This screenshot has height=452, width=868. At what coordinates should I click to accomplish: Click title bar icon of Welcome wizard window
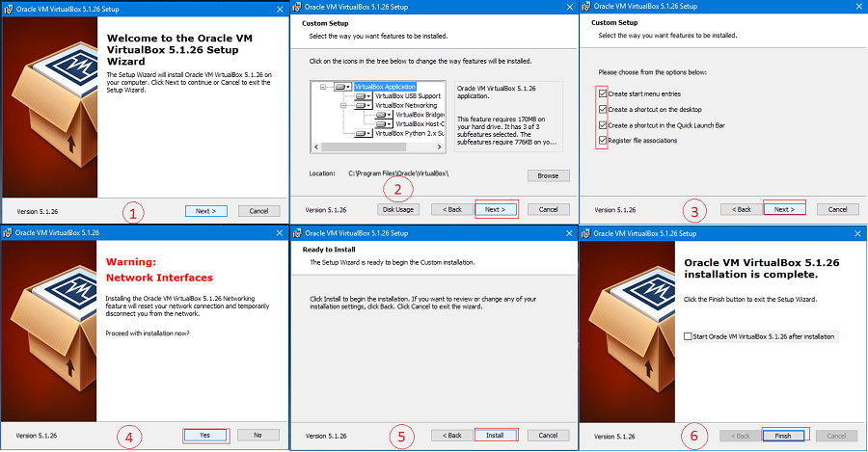click(x=9, y=9)
